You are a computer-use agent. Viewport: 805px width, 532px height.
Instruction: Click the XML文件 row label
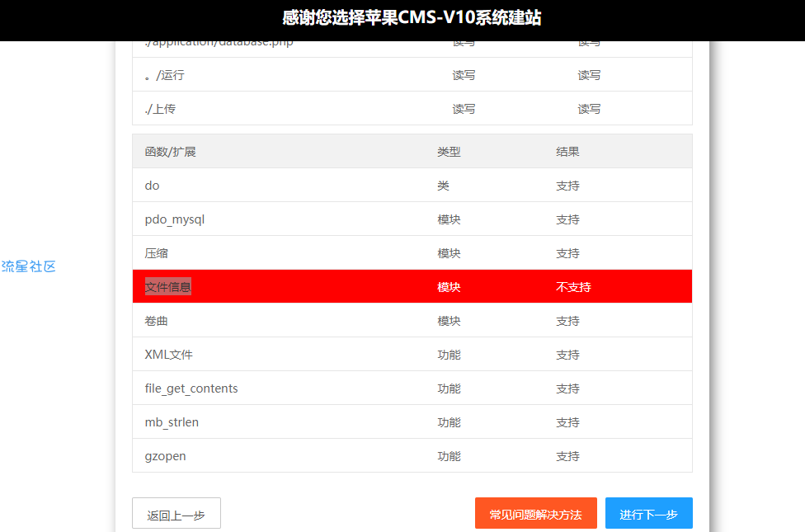[168, 355]
